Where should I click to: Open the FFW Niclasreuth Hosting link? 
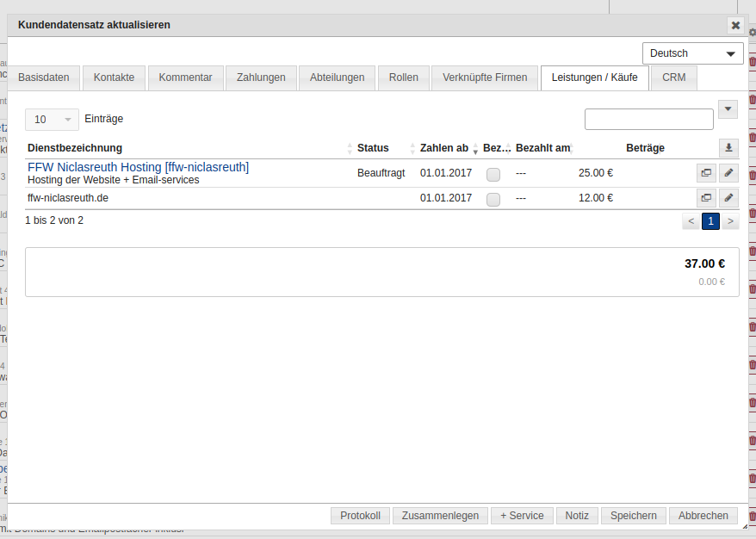95,167
